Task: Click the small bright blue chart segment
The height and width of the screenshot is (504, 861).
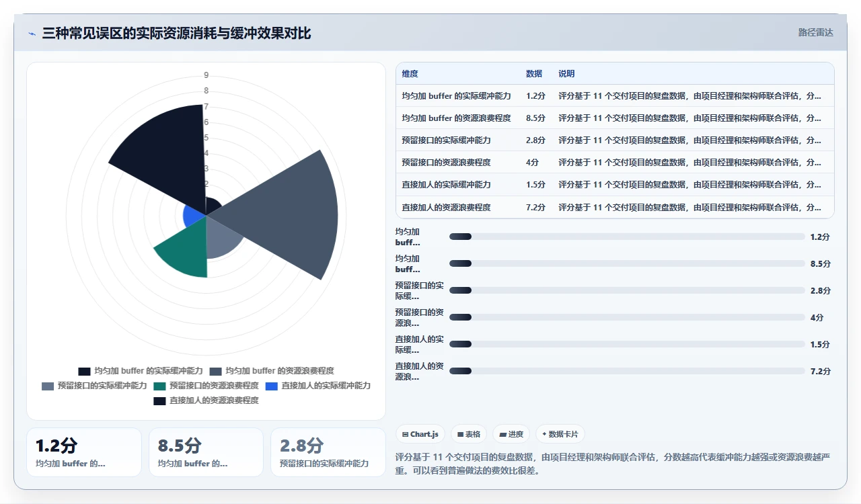Action: pos(195,216)
